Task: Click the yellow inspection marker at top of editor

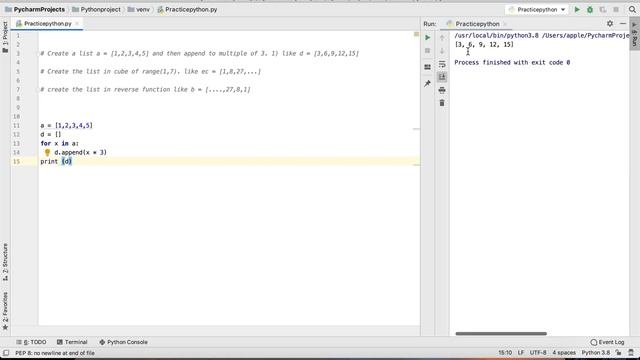Action: click(x=416, y=34)
